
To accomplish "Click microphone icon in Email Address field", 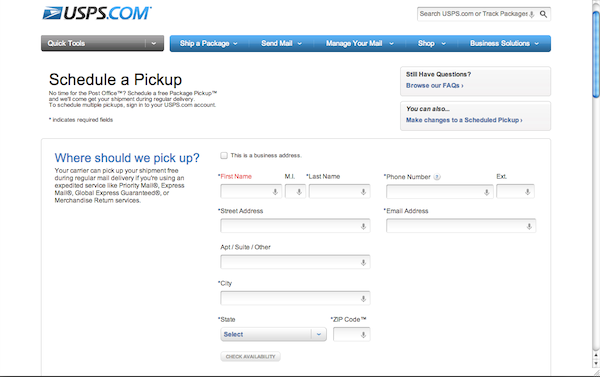I will pos(529,226).
